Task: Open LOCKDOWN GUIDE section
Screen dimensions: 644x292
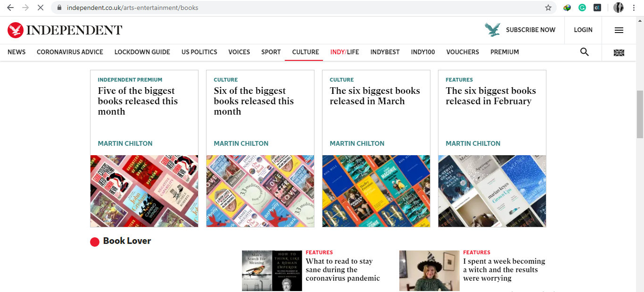Action: pos(142,52)
